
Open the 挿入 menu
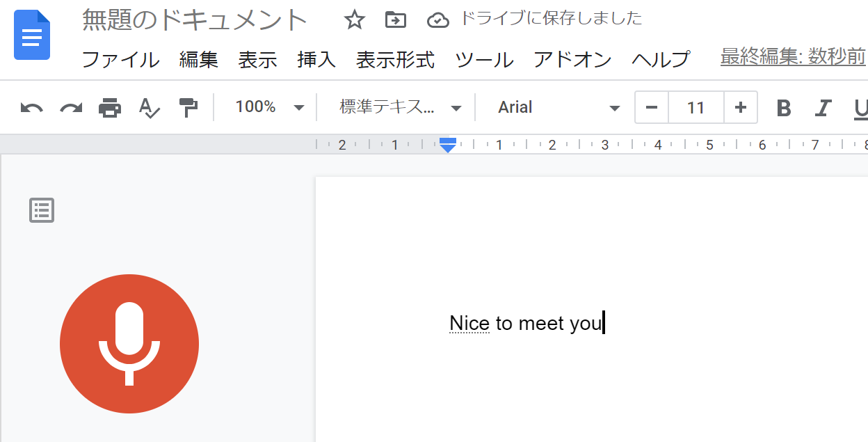pos(317,60)
